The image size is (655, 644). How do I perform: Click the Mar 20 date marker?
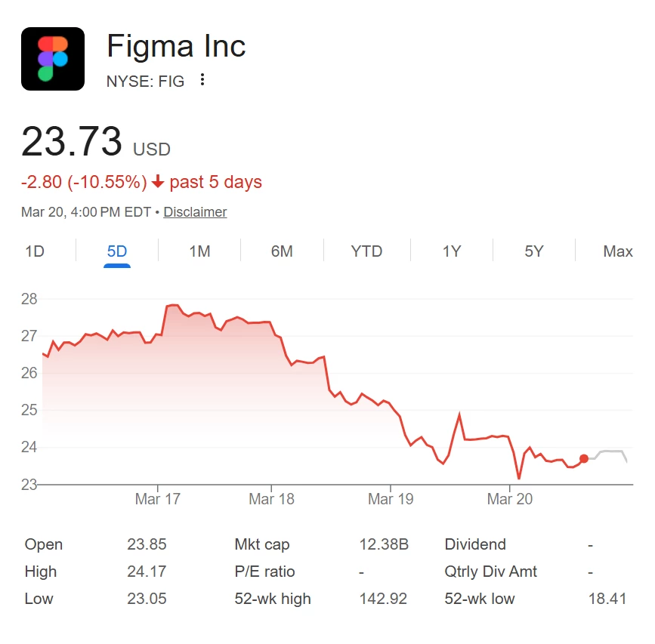tap(510, 499)
